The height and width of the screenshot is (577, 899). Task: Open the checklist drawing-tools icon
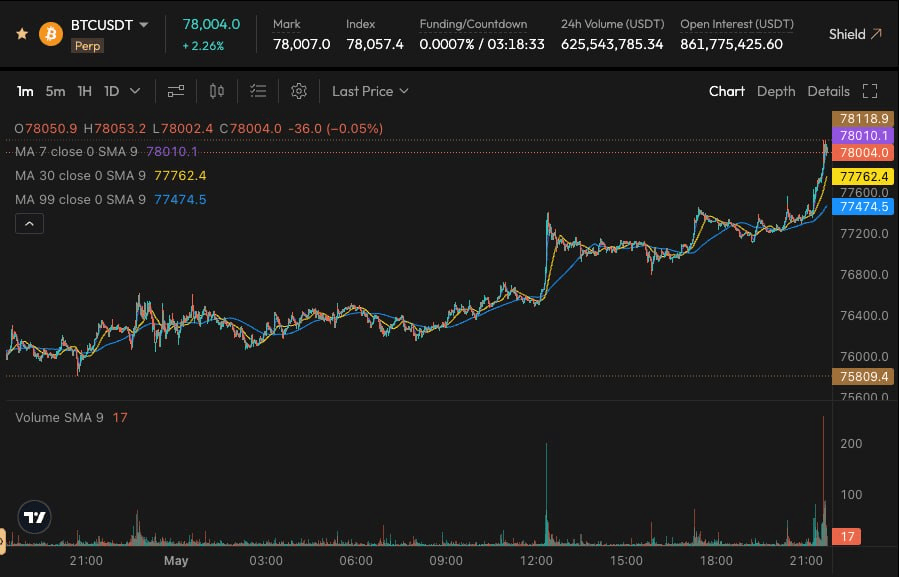pyautogui.click(x=258, y=91)
